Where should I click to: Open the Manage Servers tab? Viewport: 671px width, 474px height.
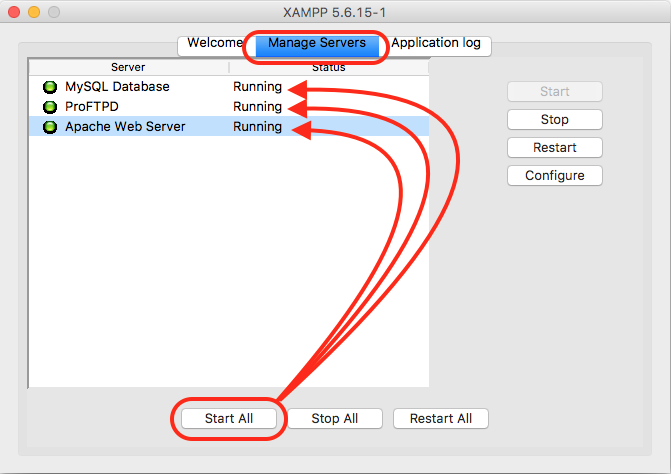pos(317,44)
